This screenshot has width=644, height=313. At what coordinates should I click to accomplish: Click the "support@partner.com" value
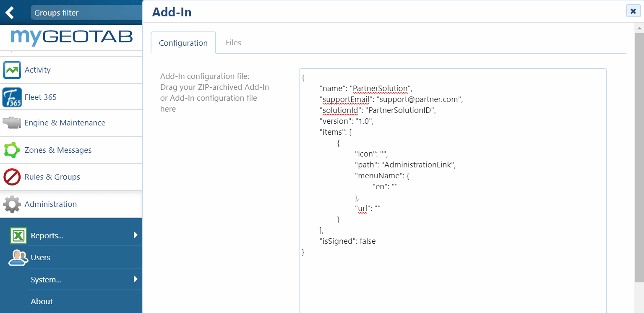[419, 99]
